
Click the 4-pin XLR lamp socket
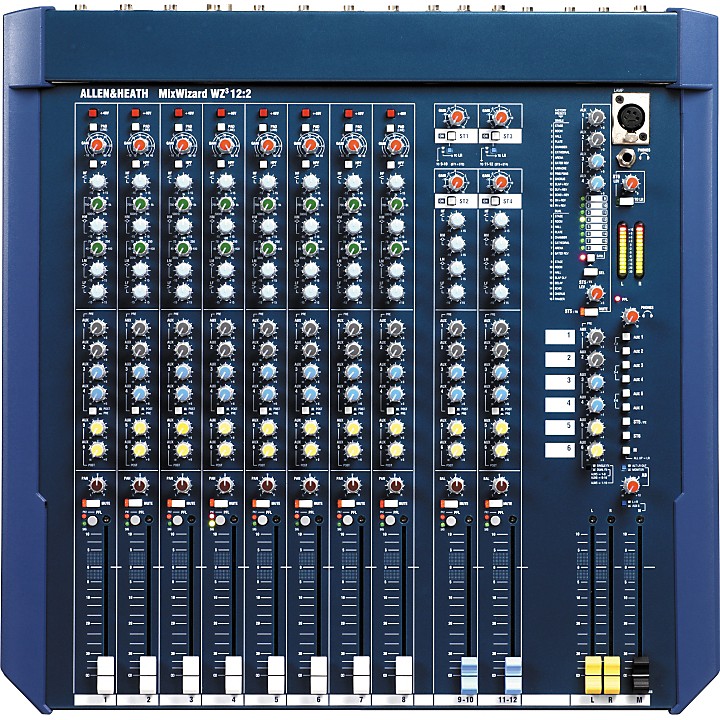(x=631, y=119)
